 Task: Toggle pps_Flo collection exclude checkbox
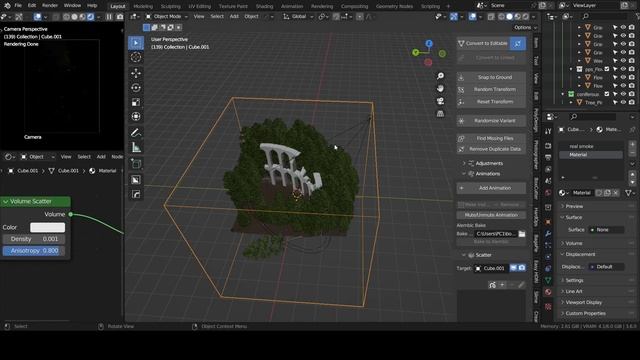(x=607, y=69)
